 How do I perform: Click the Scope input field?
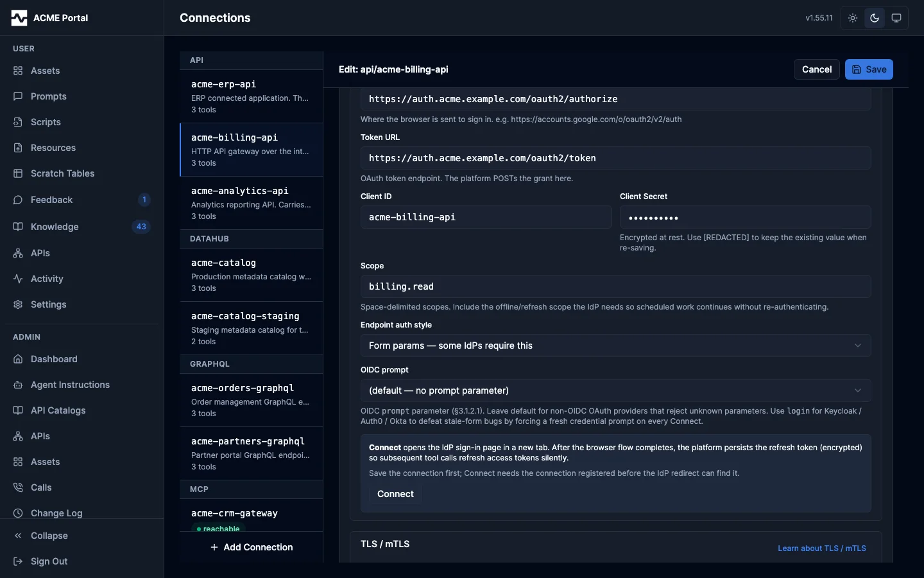[615, 286]
